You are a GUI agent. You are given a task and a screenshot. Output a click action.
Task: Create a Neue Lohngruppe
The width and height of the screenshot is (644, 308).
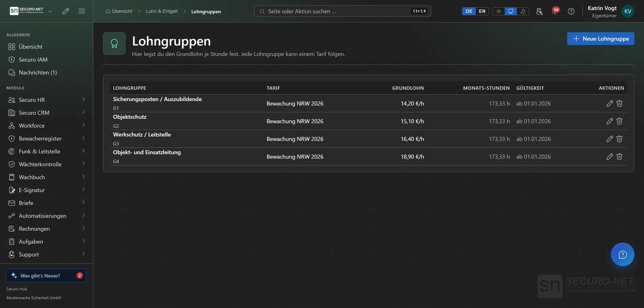pos(601,39)
